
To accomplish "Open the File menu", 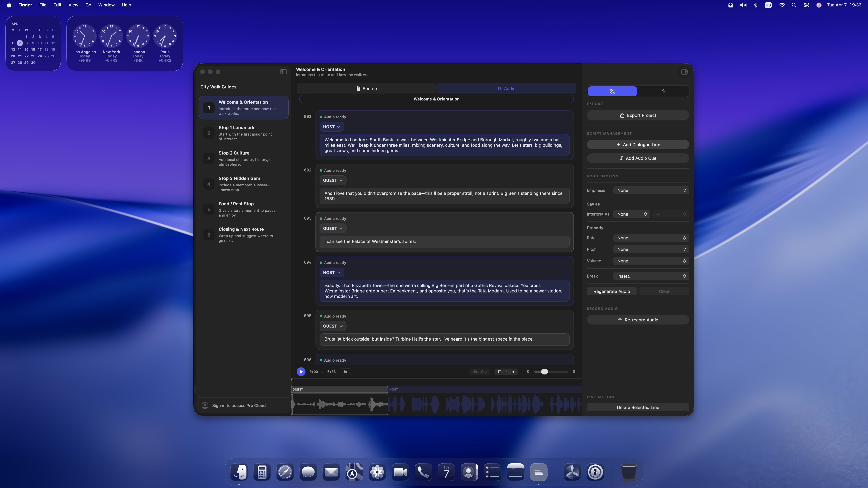I will [42, 5].
